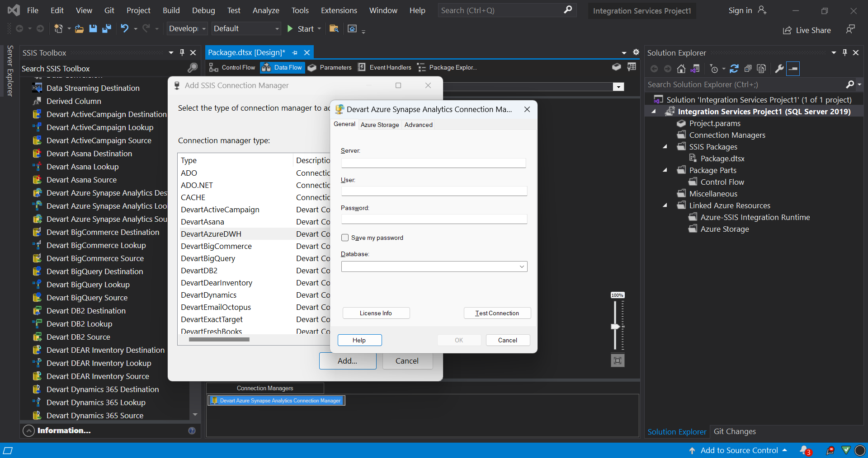Collapse the SSIS Packages tree node
868x458 pixels.
[665, 147]
